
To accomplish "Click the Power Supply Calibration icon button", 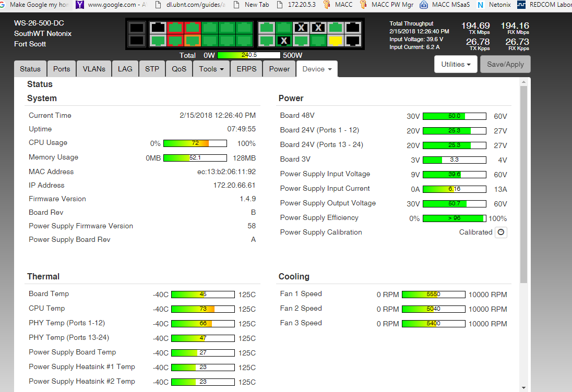I will [x=501, y=232].
